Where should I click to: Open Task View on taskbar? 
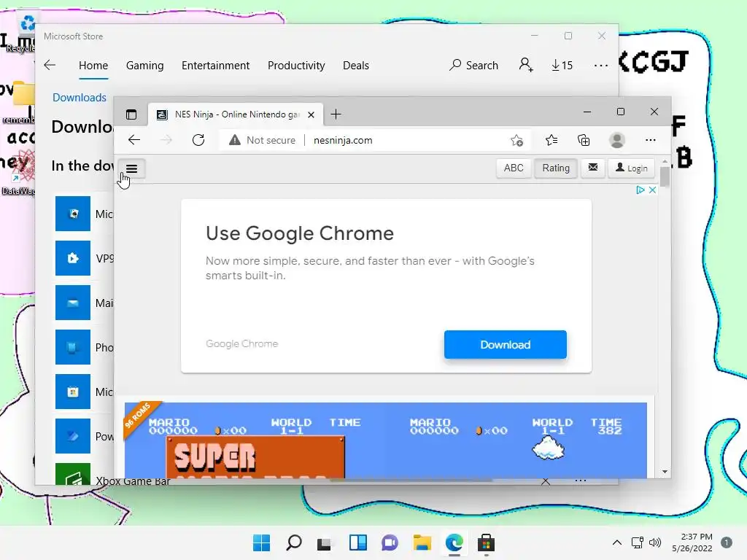click(x=325, y=542)
